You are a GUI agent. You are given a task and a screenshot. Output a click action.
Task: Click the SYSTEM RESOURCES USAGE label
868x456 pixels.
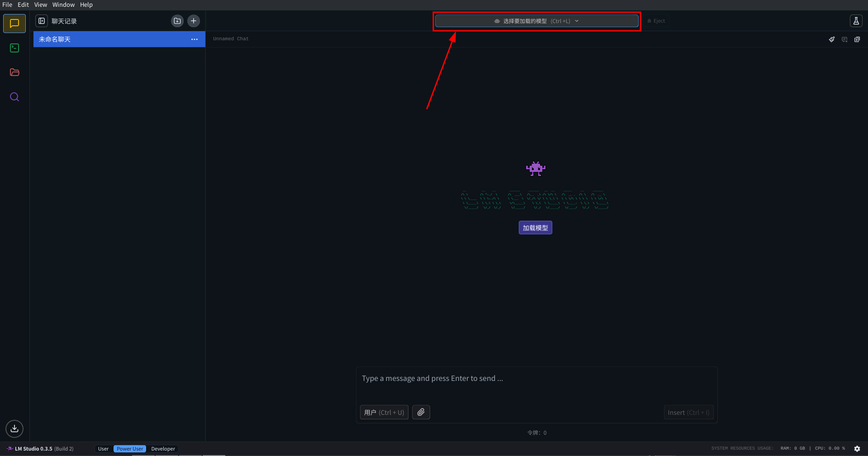742,449
